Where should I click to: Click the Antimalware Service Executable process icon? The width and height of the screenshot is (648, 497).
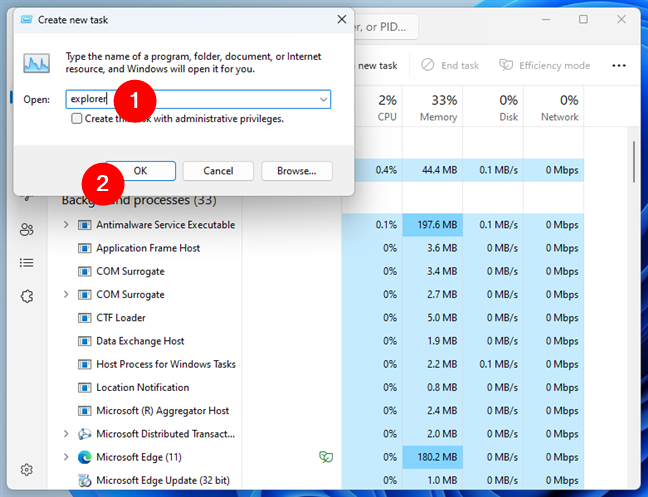point(85,225)
